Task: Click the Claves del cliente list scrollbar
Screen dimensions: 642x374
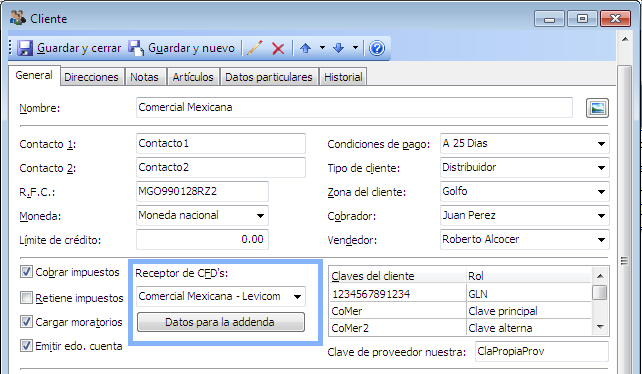Action: (600, 301)
